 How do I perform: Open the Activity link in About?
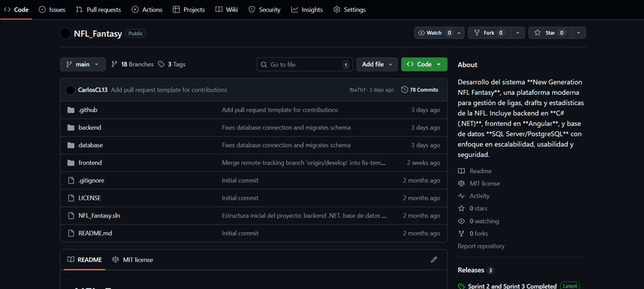pos(474,196)
